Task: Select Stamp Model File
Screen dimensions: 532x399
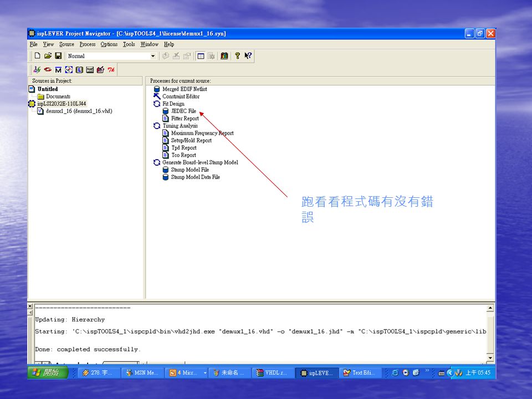Action: click(190, 170)
